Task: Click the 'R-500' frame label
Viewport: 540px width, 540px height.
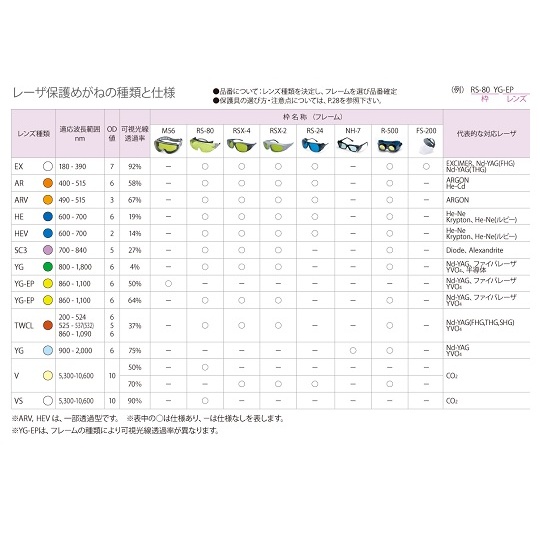Action: [390, 131]
